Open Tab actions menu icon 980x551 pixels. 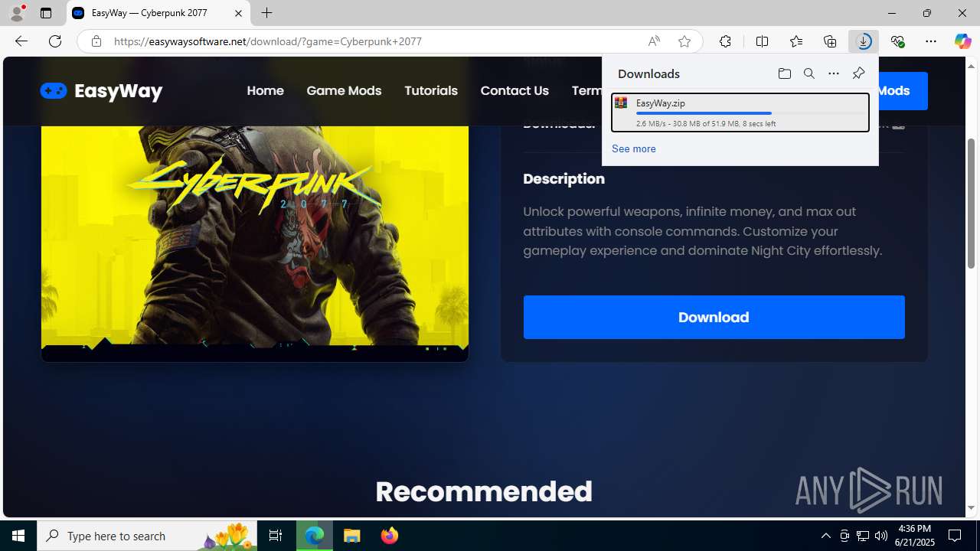click(x=46, y=13)
